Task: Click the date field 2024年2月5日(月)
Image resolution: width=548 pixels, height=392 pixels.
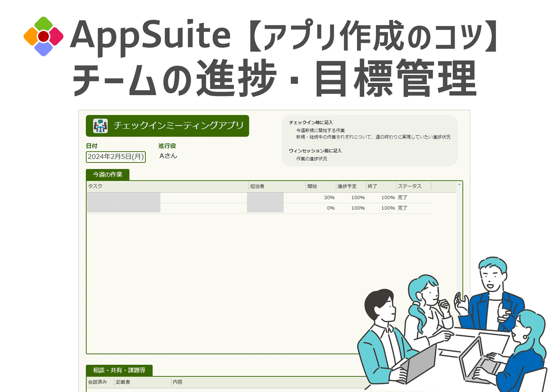Action: point(116,157)
